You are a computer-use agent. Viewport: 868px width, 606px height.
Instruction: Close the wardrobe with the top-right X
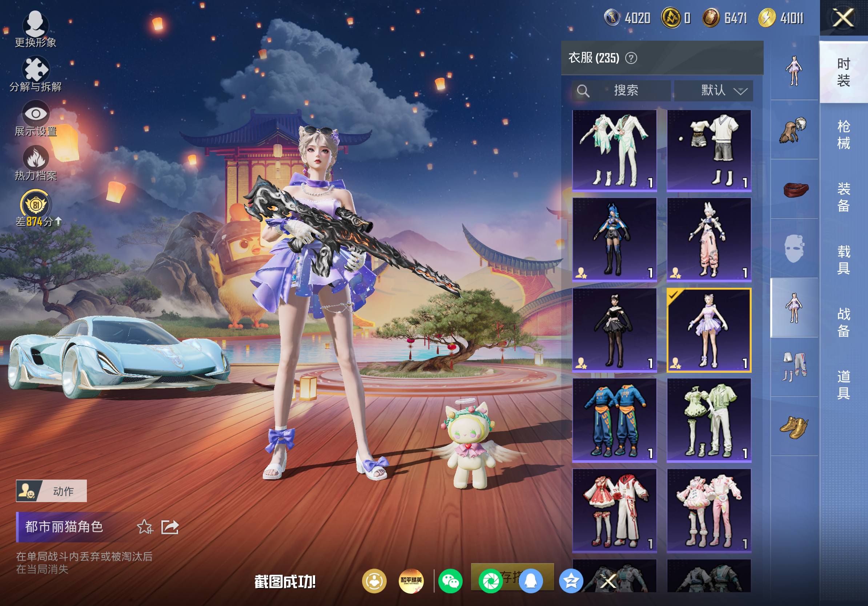[x=843, y=18]
